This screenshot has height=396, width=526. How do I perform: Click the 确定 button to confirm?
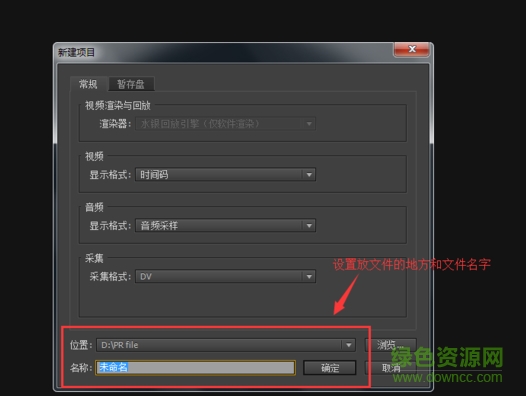pyautogui.click(x=330, y=368)
